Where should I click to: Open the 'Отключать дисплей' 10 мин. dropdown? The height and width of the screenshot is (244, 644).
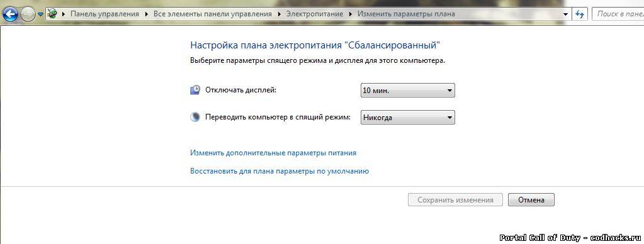408,91
